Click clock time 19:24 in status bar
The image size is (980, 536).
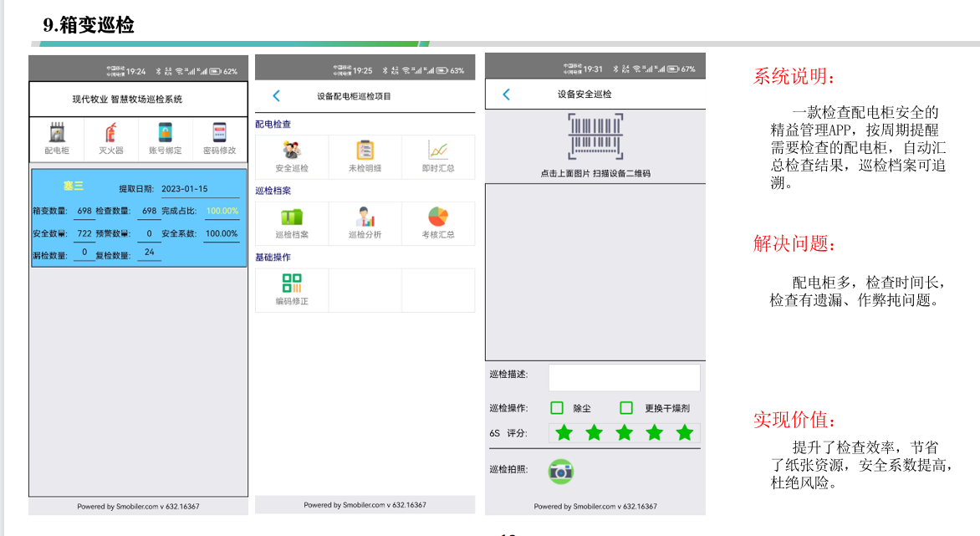coord(135,71)
